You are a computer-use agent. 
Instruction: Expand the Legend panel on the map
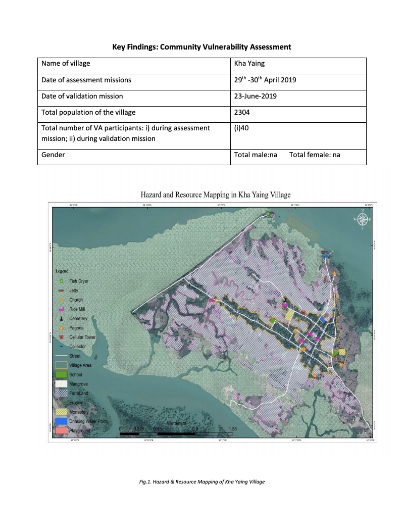(62, 271)
